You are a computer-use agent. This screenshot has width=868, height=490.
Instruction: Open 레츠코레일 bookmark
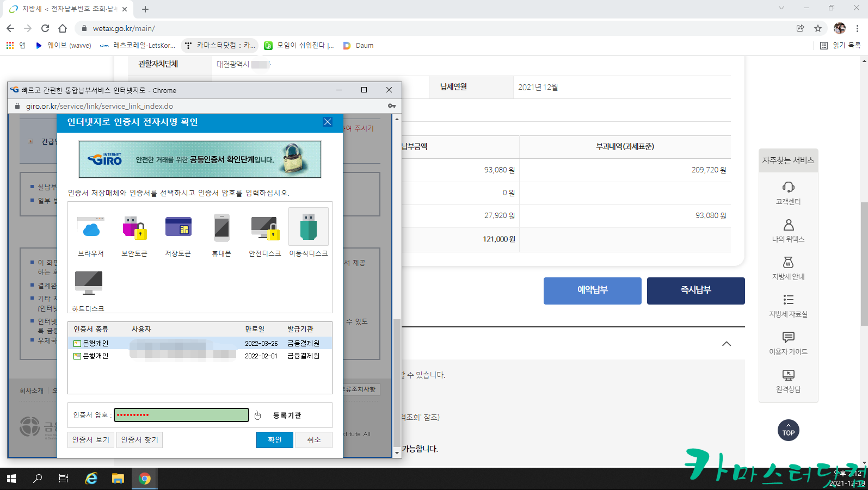tap(138, 46)
